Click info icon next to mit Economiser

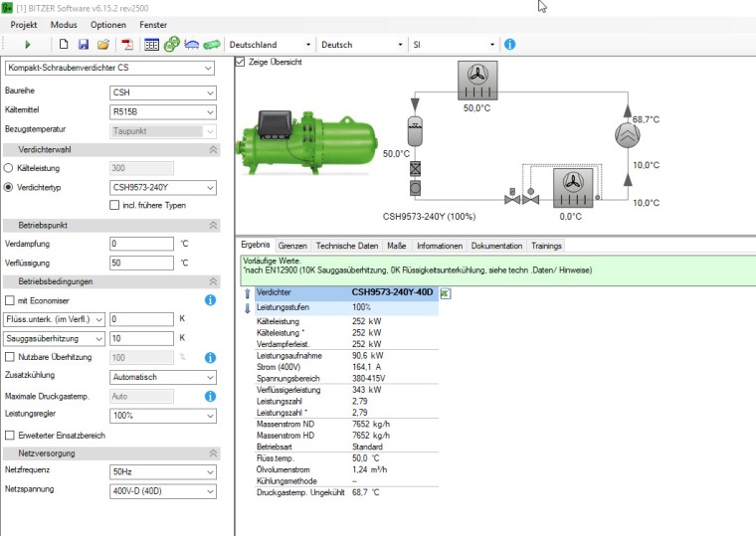pyautogui.click(x=210, y=300)
